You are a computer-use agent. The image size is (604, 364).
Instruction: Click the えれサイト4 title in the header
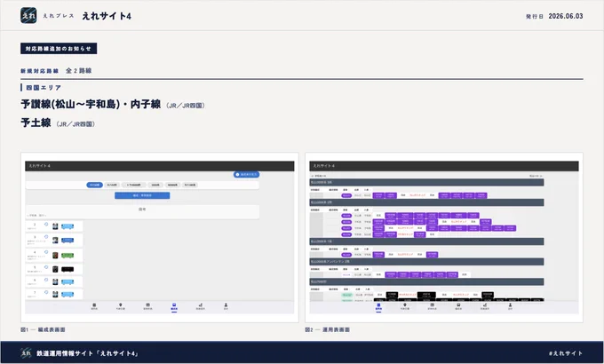click(107, 16)
